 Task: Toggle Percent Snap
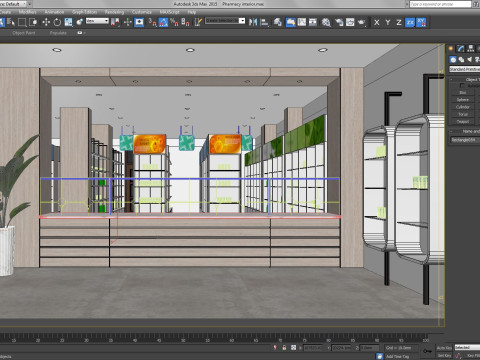tap(174, 22)
